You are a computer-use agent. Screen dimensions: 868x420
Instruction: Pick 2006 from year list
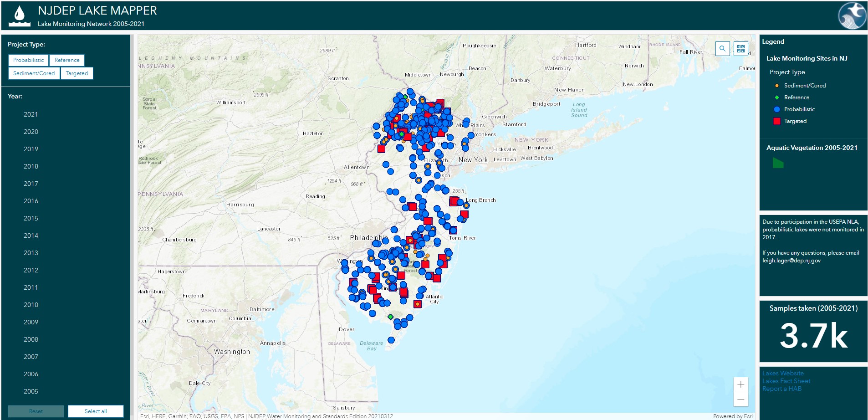[x=31, y=374]
